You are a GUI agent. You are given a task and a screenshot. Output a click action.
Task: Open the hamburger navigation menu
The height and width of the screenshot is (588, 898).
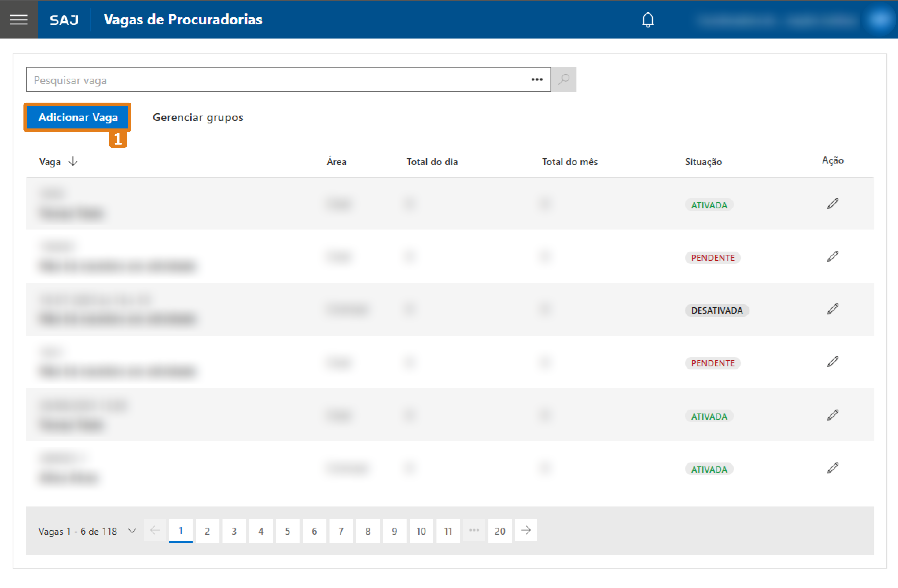pos(19,19)
